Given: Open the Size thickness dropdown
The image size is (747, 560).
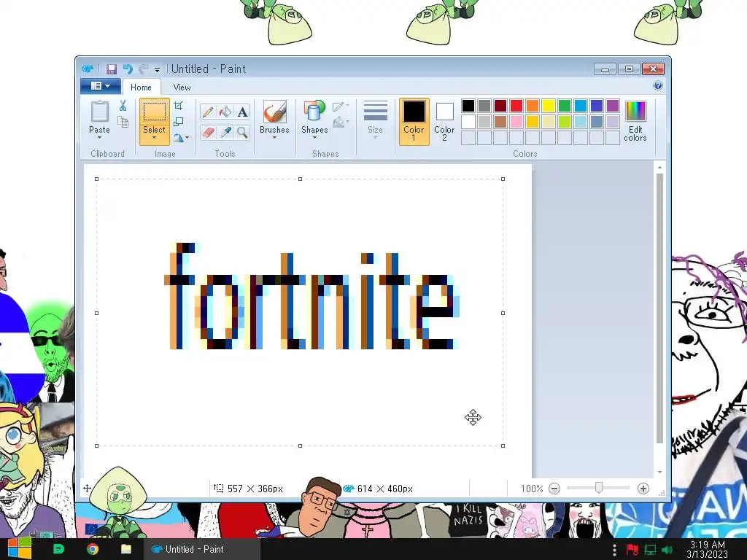Looking at the screenshot, I should coord(376,120).
